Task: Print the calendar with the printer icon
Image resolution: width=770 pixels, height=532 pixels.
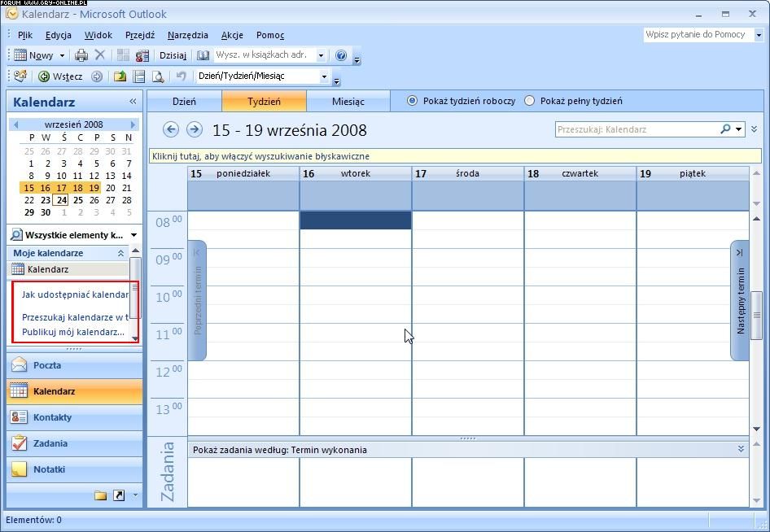Action: coord(81,55)
